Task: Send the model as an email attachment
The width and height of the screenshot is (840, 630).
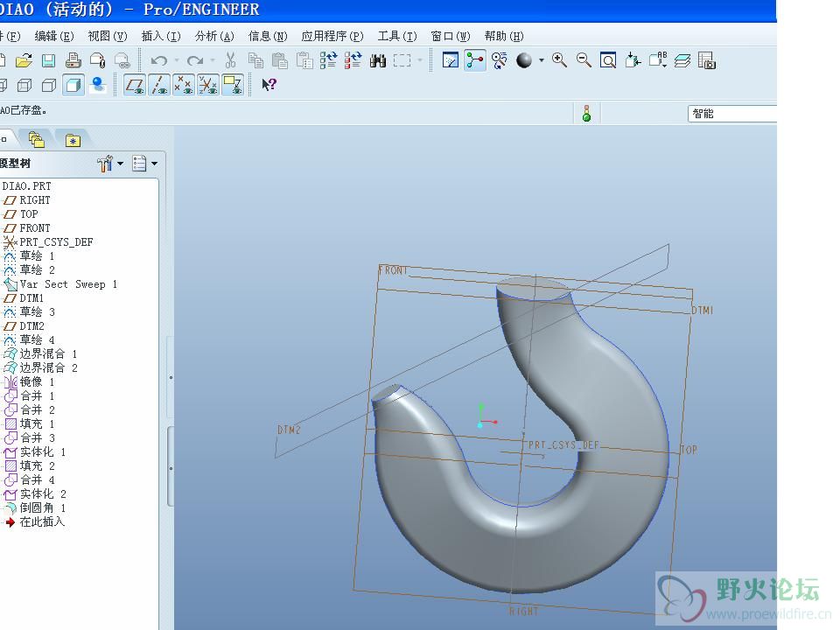Action: 97,60
